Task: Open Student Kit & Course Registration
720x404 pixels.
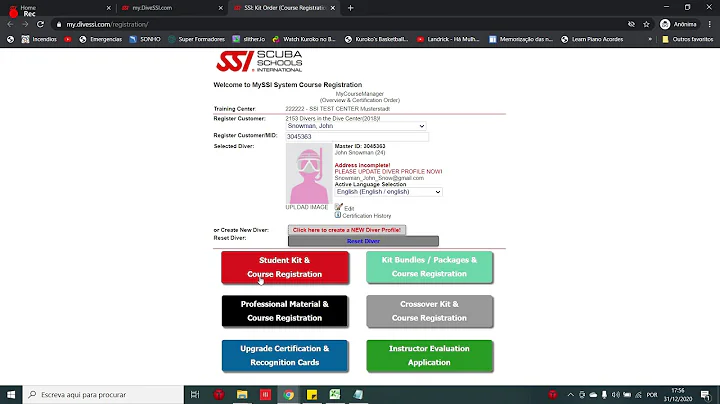Action: [x=285, y=267]
